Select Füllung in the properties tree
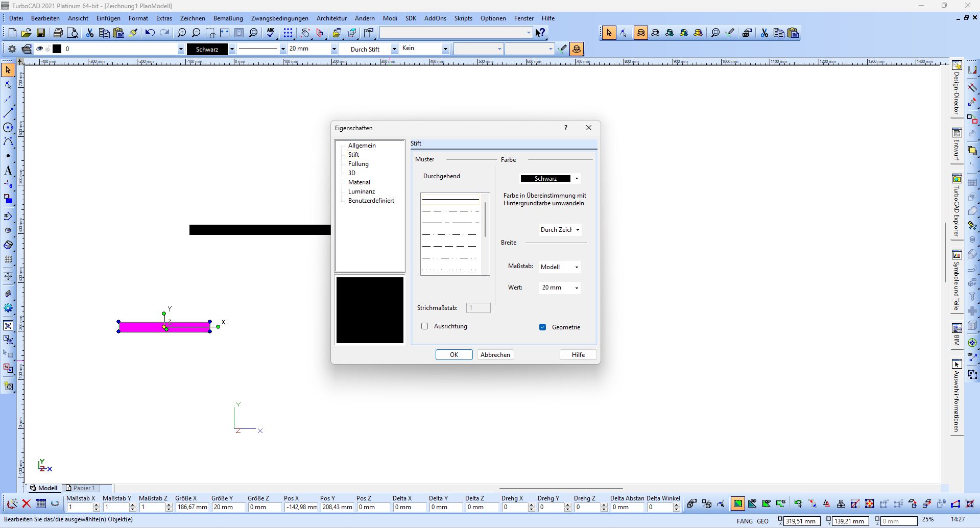 [358, 164]
